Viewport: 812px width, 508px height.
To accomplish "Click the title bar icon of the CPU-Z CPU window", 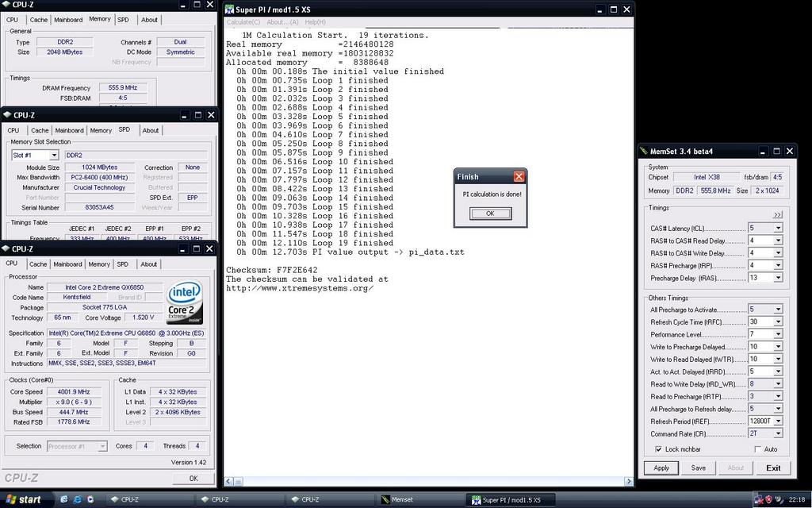I will point(6,248).
